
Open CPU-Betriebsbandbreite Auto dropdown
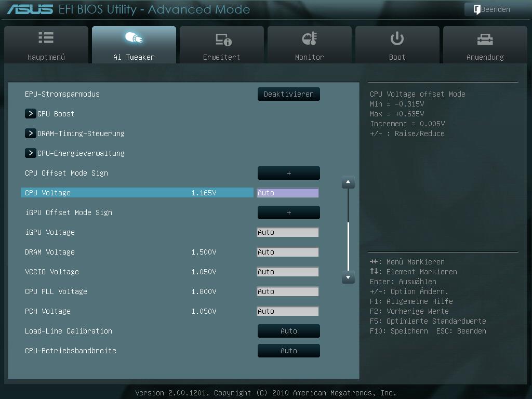click(289, 351)
